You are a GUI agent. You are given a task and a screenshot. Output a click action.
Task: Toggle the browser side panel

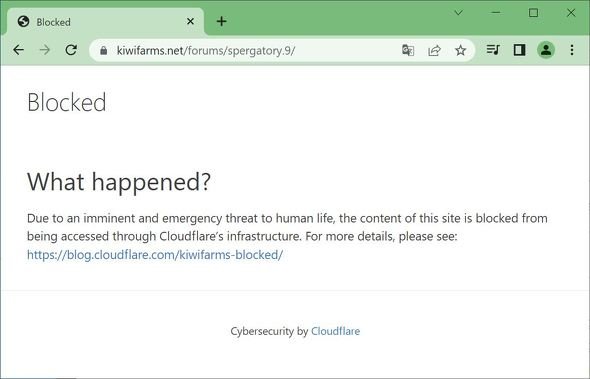pyautogui.click(x=520, y=50)
